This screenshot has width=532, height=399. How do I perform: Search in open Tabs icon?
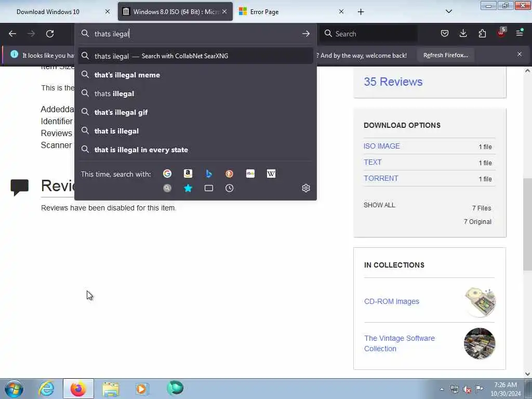[209, 188]
